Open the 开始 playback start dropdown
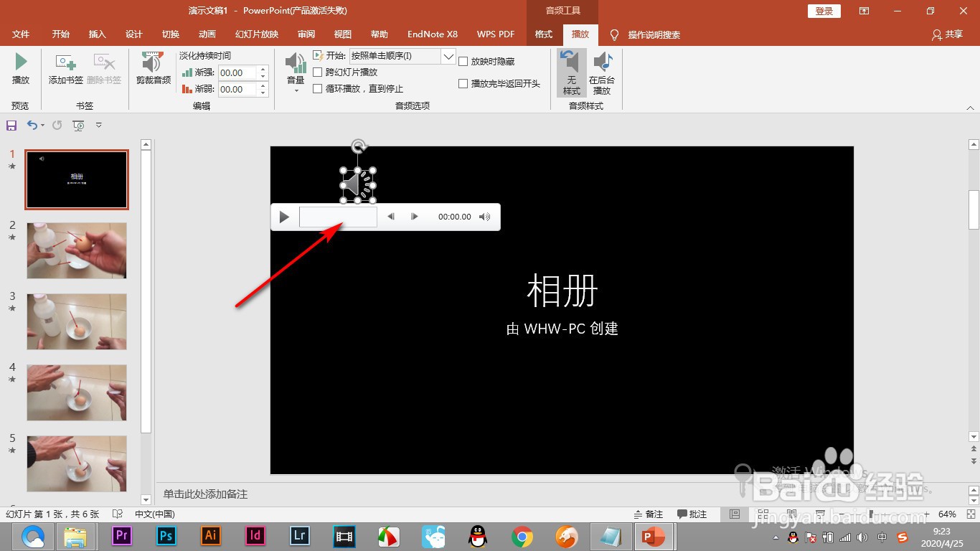This screenshot has width=980, height=551. coord(448,55)
